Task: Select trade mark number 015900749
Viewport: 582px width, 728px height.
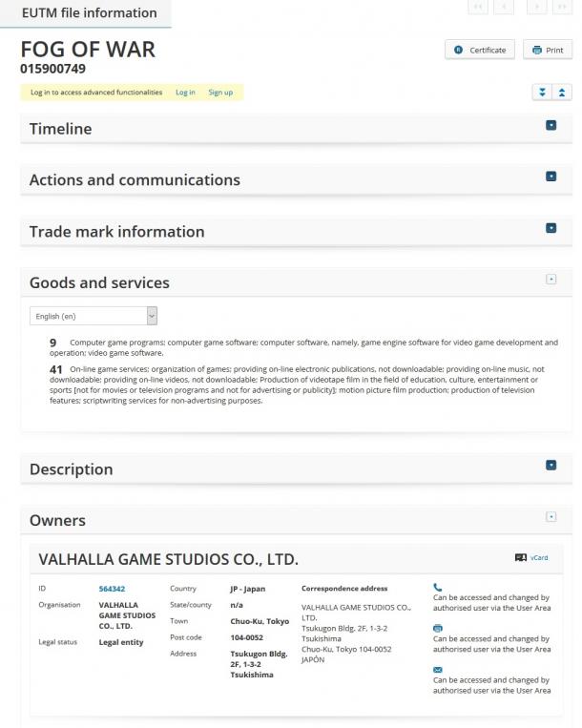Action: [52, 69]
